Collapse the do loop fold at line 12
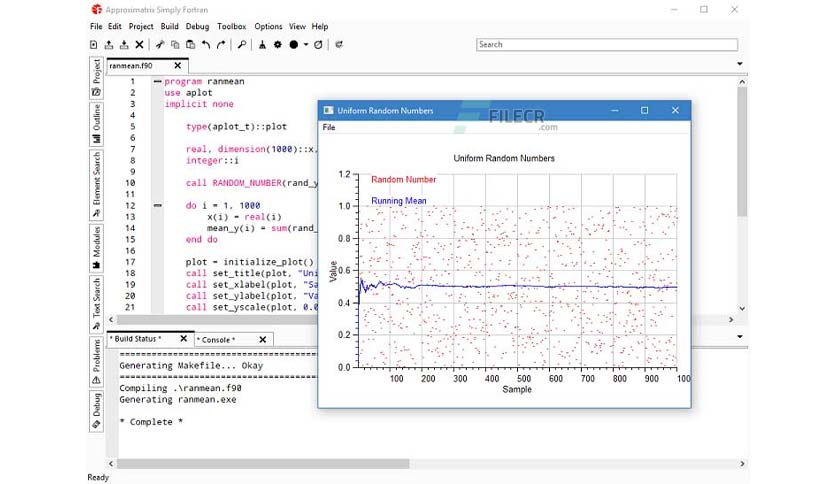Screen dimensions: 836x484 [x=157, y=205]
